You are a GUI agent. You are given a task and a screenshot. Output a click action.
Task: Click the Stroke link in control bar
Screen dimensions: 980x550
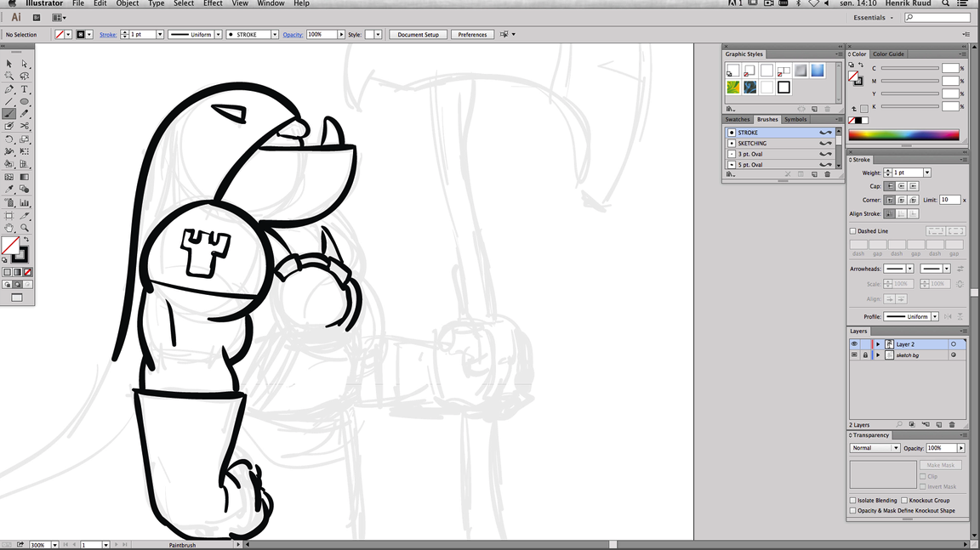click(x=108, y=34)
